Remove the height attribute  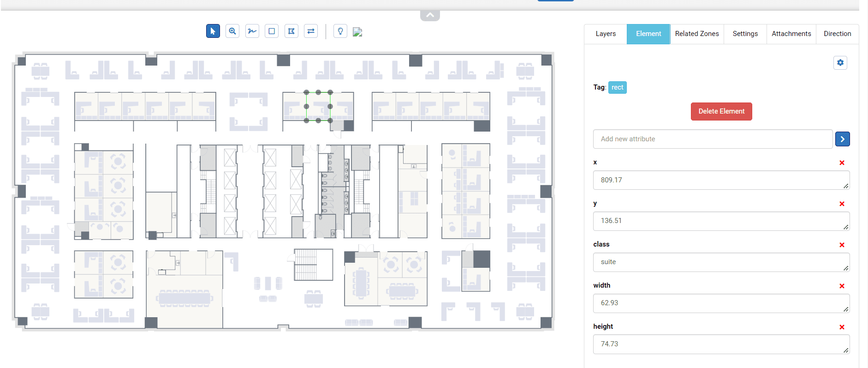(842, 327)
